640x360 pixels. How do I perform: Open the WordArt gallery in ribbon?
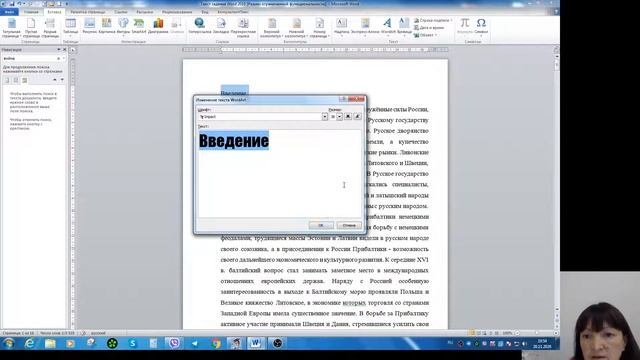(x=388, y=26)
